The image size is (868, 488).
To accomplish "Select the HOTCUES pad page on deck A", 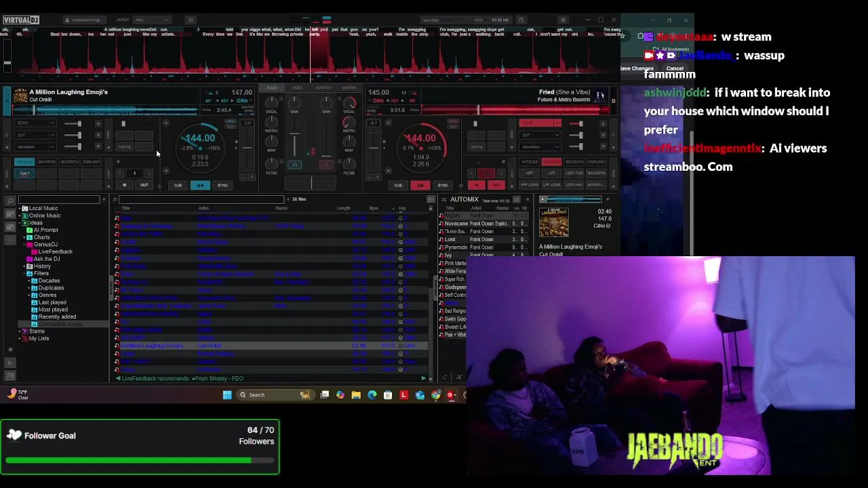I will (24, 162).
